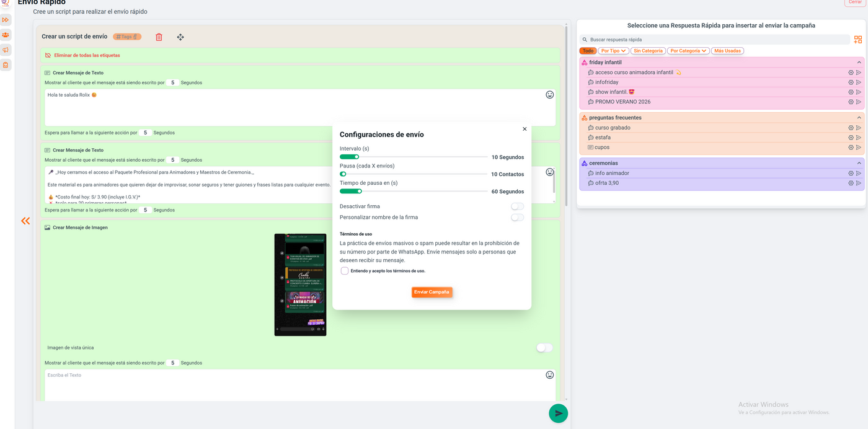Click the settings gear for PROMO VERANO 2026

[x=851, y=102]
